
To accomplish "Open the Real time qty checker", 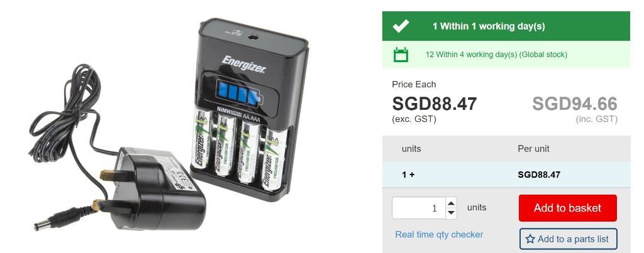I will click(439, 235).
